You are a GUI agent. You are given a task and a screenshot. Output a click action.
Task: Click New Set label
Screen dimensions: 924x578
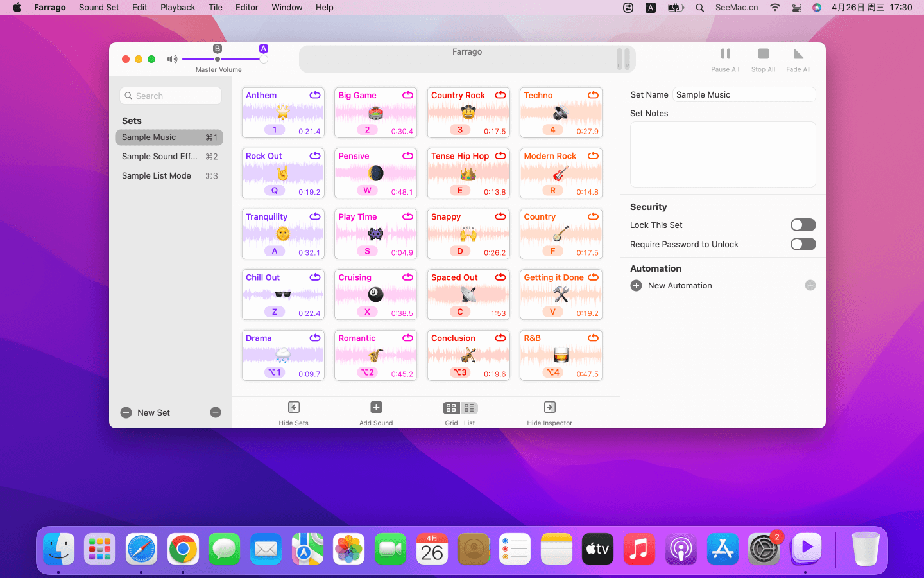pos(153,413)
